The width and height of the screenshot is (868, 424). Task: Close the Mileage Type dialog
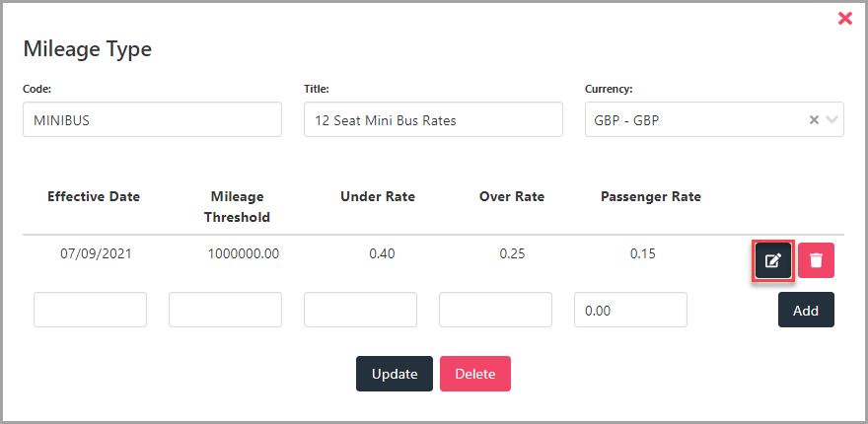[x=844, y=19]
